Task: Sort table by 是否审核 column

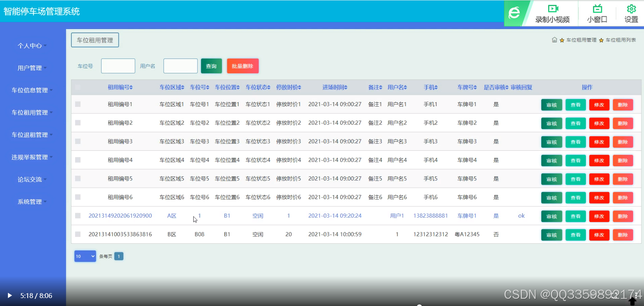Action: 496,87
